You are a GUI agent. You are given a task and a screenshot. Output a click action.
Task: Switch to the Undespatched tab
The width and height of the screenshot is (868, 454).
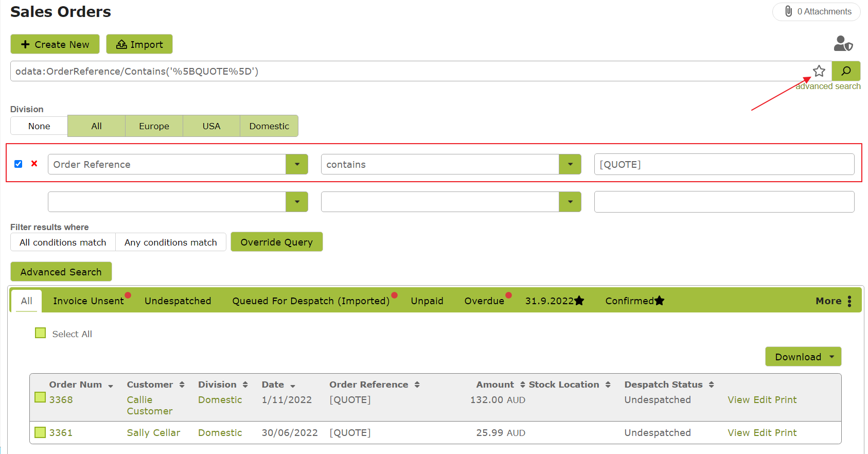coord(178,301)
